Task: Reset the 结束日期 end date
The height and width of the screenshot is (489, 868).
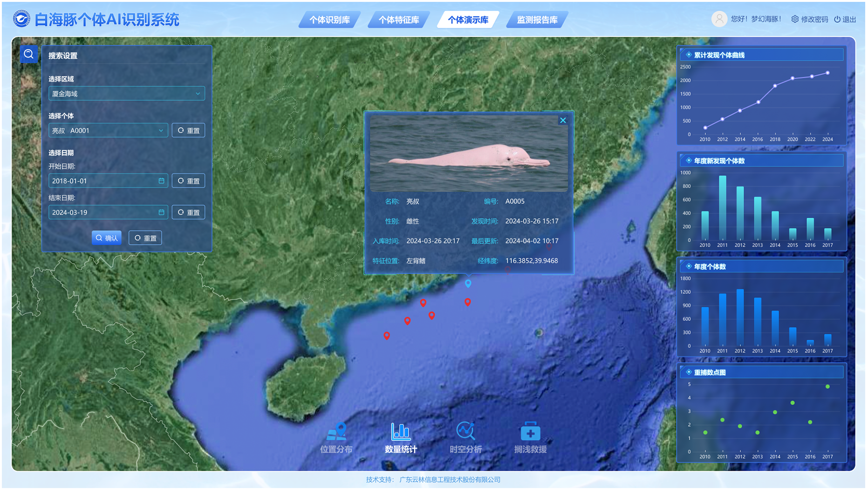Action: tap(189, 213)
